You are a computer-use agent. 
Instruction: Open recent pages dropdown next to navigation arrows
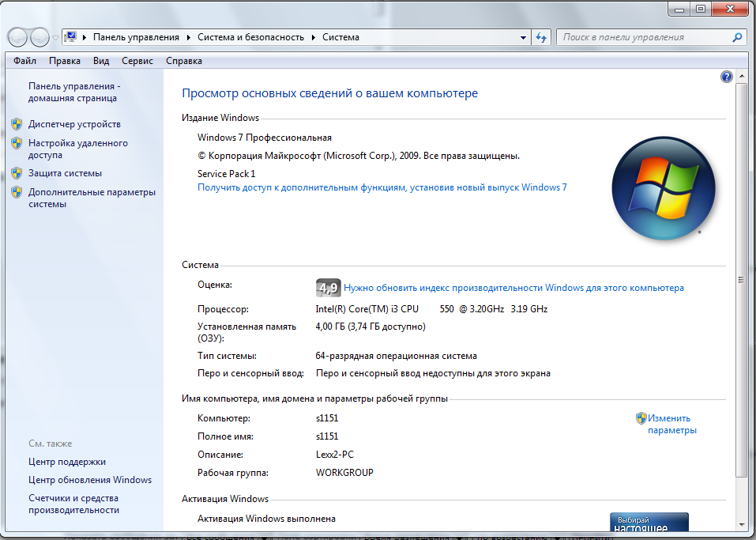(x=55, y=38)
